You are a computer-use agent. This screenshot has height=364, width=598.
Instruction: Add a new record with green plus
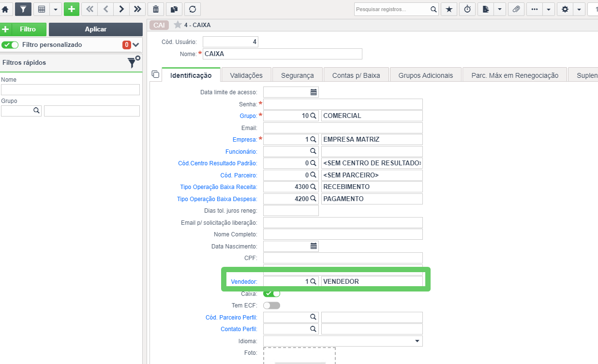[x=72, y=9]
